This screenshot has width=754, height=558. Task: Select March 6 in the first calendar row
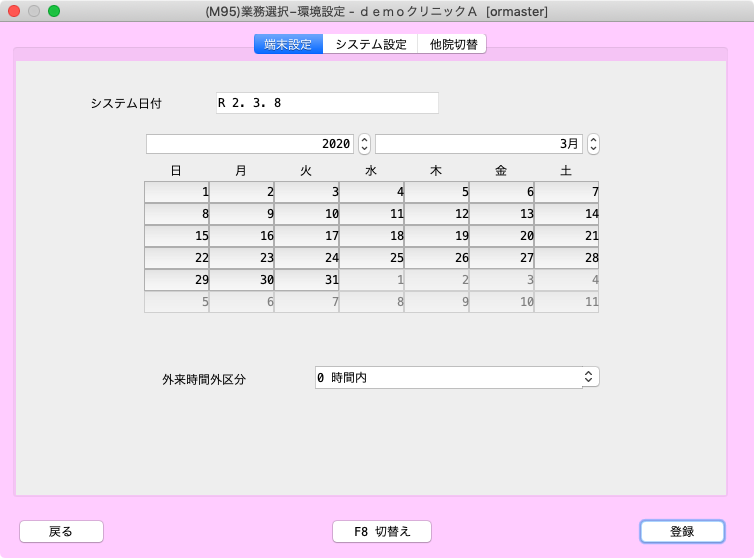click(502, 192)
